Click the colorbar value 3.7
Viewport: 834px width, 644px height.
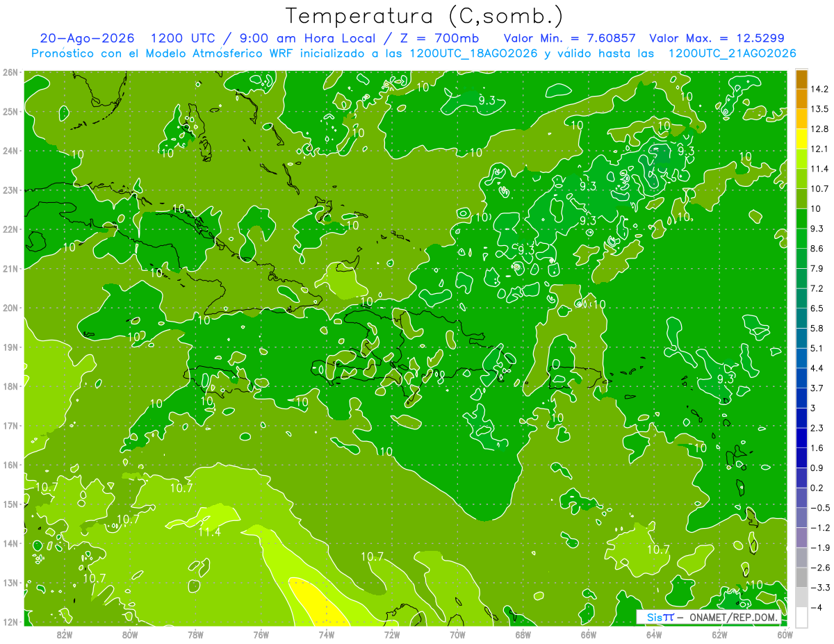[x=817, y=388]
